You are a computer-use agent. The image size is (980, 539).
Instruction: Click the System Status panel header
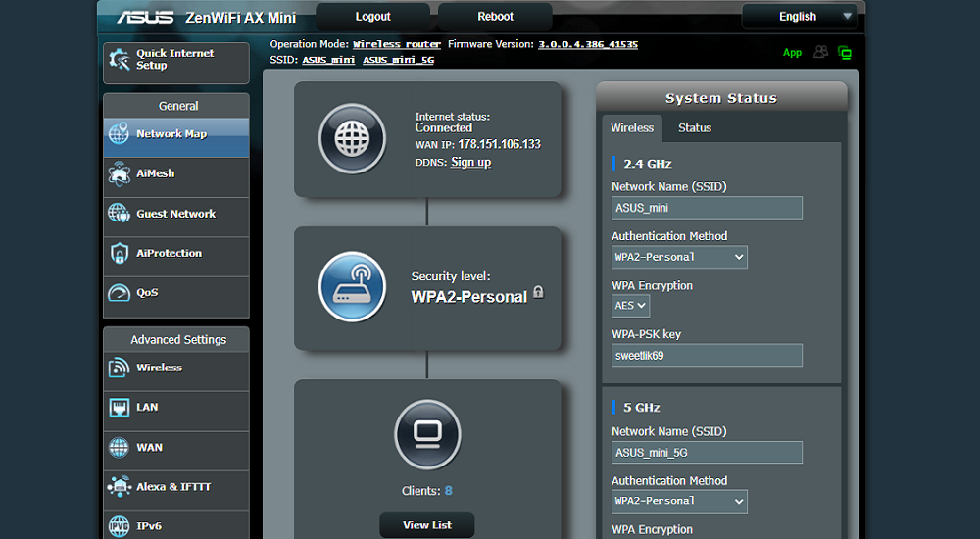pyautogui.click(x=721, y=98)
